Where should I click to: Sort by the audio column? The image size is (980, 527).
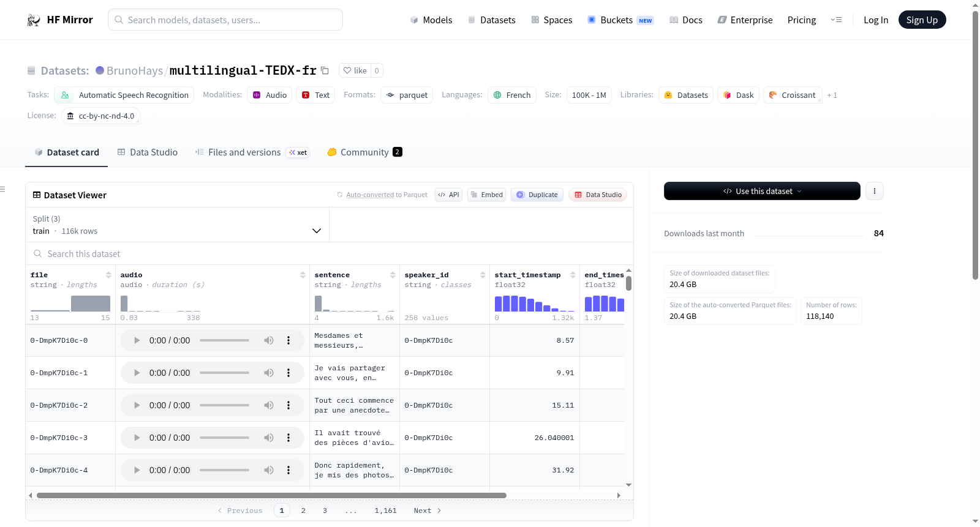[x=303, y=275]
